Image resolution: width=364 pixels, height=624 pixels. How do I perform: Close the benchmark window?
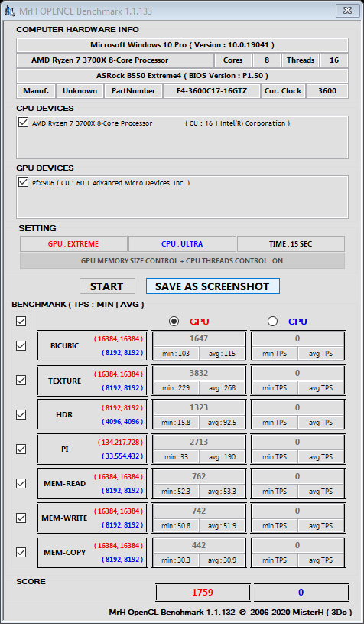click(x=347, y=11)
